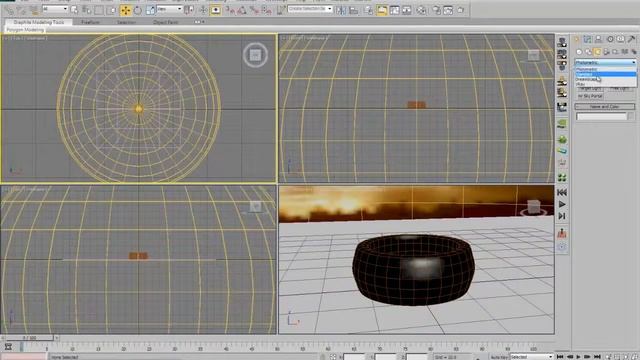The image size is (640, 360).
Task: Toggle Graphite Modeling Tools ribbon button
Action: (x=382, y=10)
